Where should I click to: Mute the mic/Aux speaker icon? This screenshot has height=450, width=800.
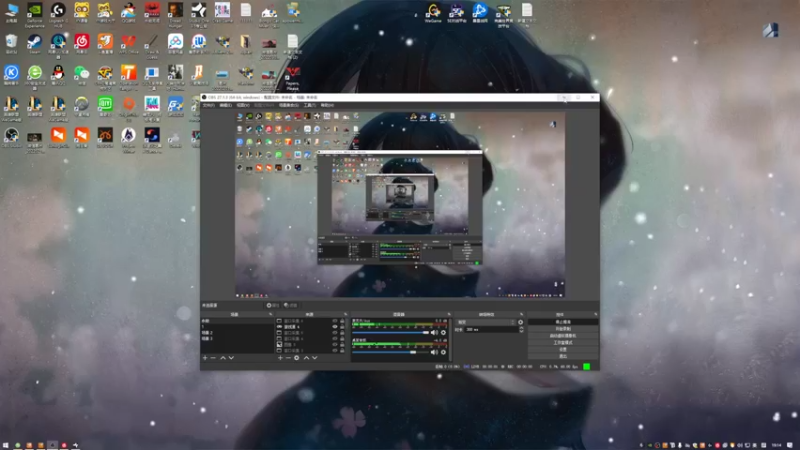click(434, 333)
